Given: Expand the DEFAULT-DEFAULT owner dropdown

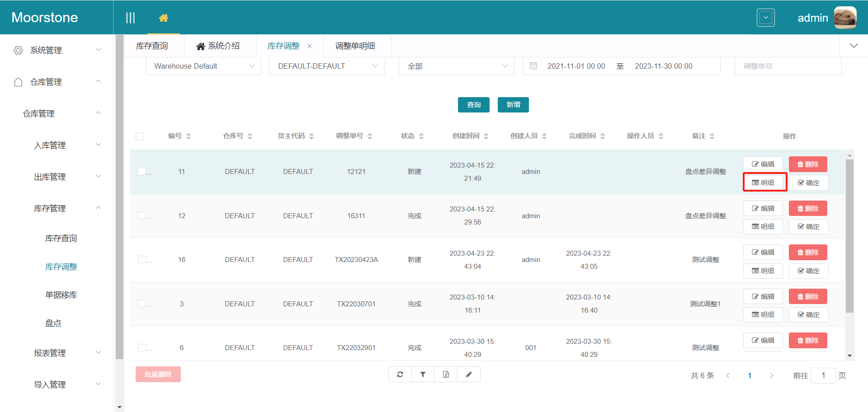Looking at the screenshot, I should point(327,66).
